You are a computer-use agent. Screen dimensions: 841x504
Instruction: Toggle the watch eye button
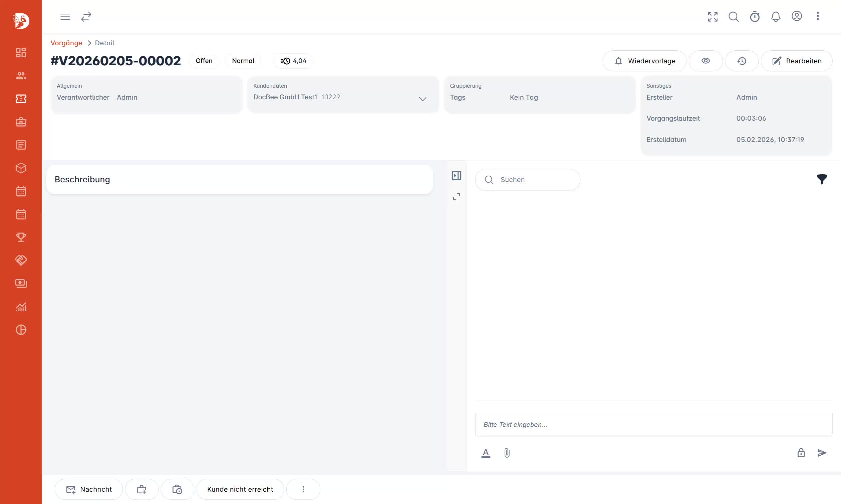706,61
